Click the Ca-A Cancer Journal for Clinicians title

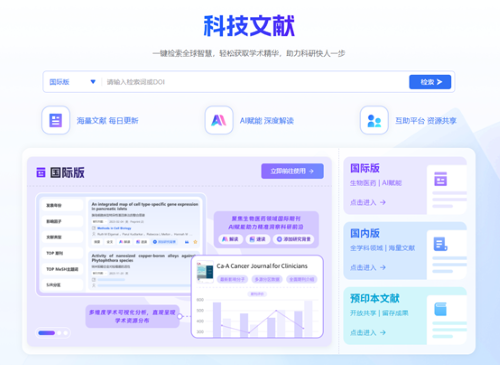[x=262, y=266]
